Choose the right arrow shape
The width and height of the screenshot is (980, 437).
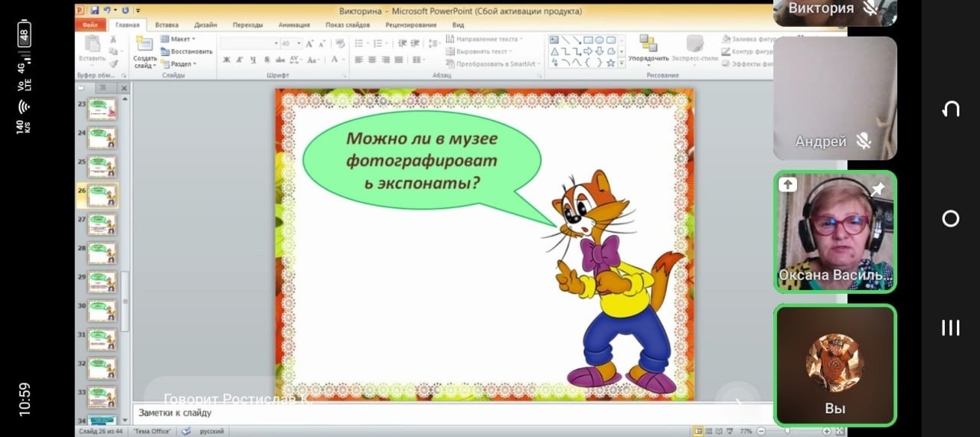[x=587, y=51]
